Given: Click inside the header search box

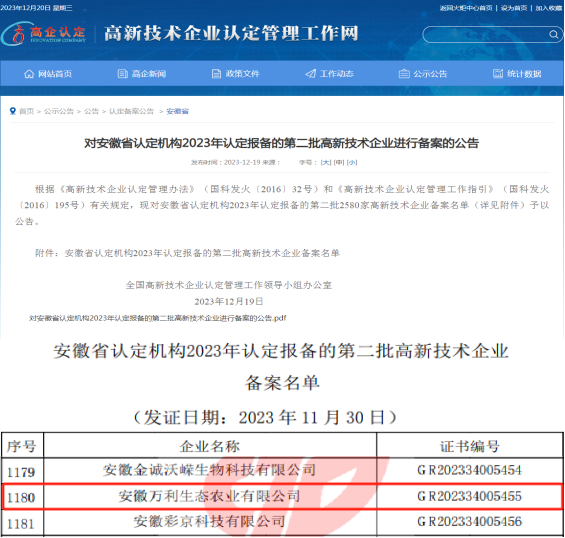Looking at the screenshot, I should click(x=485, y=35).
